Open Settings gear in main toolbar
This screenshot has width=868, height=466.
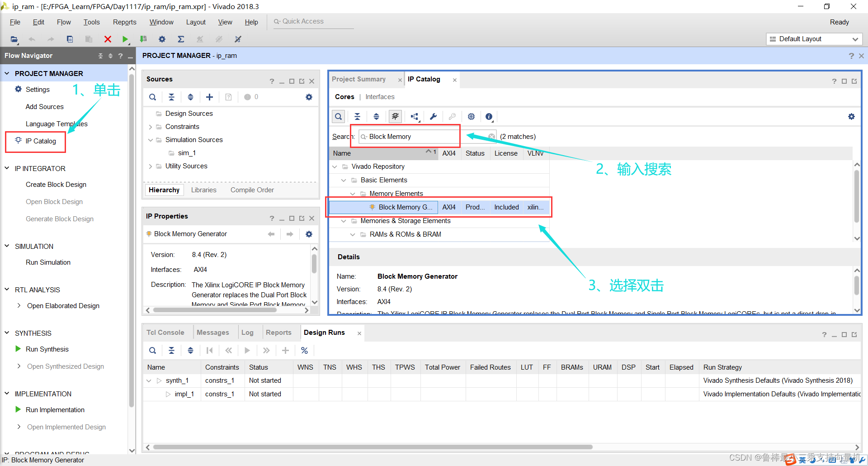[x=162, y=39]
